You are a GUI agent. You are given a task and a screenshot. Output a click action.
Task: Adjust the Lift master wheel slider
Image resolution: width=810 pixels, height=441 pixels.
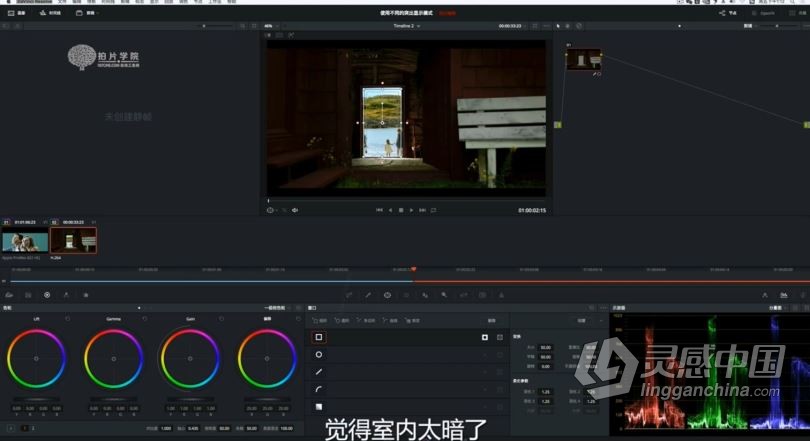pos(36,399)
